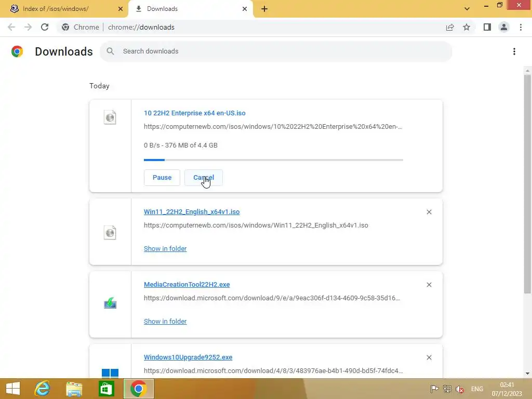Click the ISO file icon for 10 22H2 Enterprise
Screen dimensions: 532x399
pos(110,117)
